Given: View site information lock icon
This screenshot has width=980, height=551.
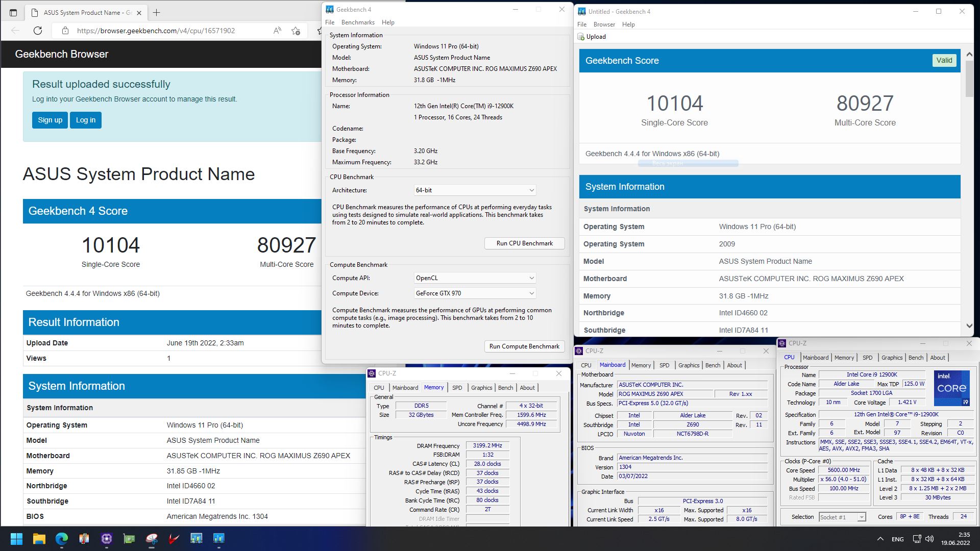Looking at the screenshot, I should tap(65, 31).
